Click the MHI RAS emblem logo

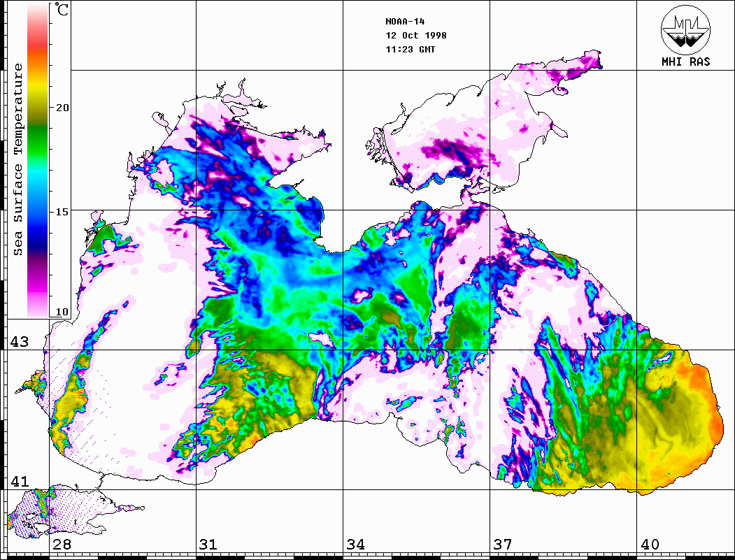(x=685, y=29)
